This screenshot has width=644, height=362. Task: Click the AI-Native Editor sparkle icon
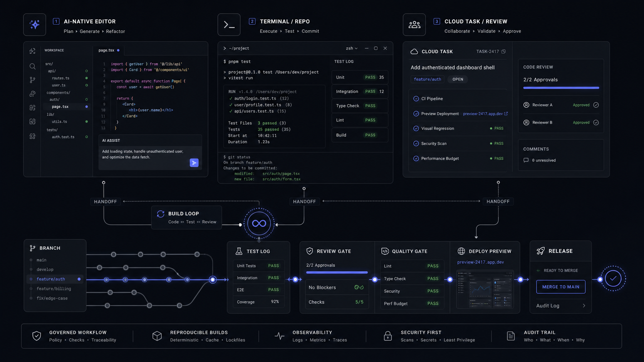pos(35,25)
